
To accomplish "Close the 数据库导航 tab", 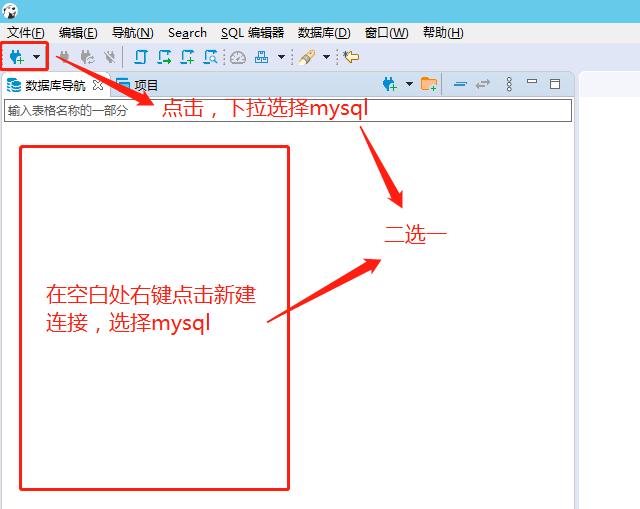I will point(98,85).
